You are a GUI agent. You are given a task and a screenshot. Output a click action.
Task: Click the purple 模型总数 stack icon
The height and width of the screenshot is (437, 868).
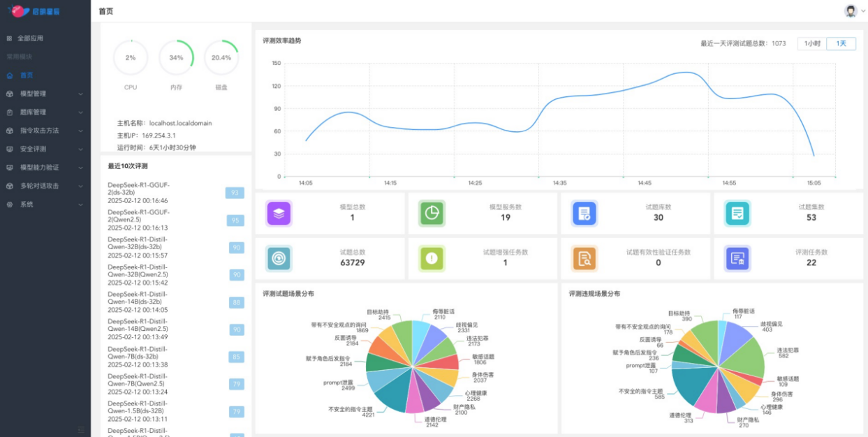tap(279, 213)
